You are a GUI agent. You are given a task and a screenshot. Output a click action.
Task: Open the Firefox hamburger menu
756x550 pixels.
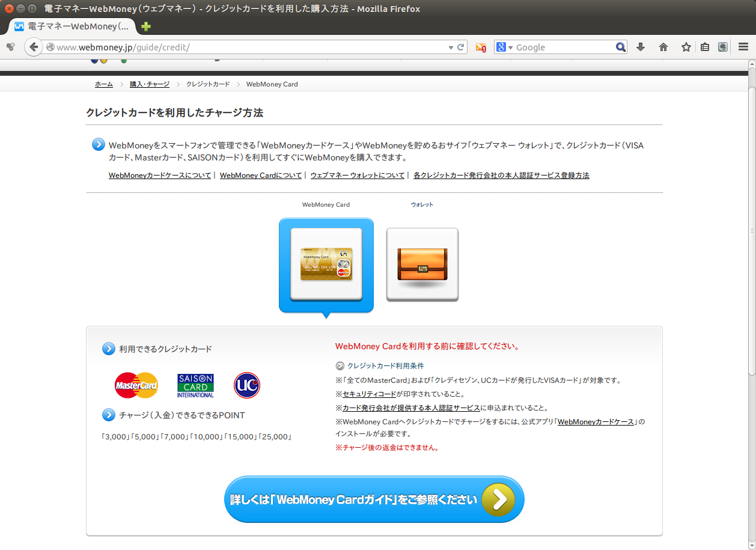pyautogui.click(x=743, y=47)
